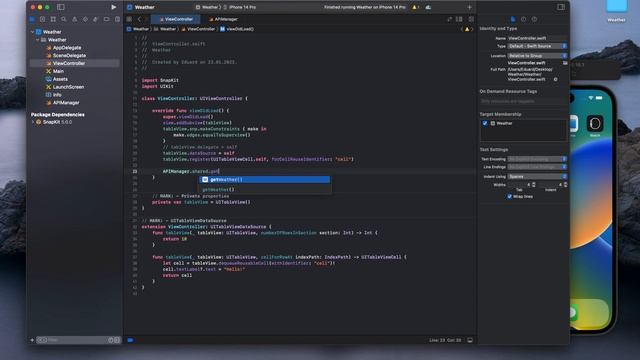
Task: Open the Test navigator diamond icon
Action: coord(85,19)
